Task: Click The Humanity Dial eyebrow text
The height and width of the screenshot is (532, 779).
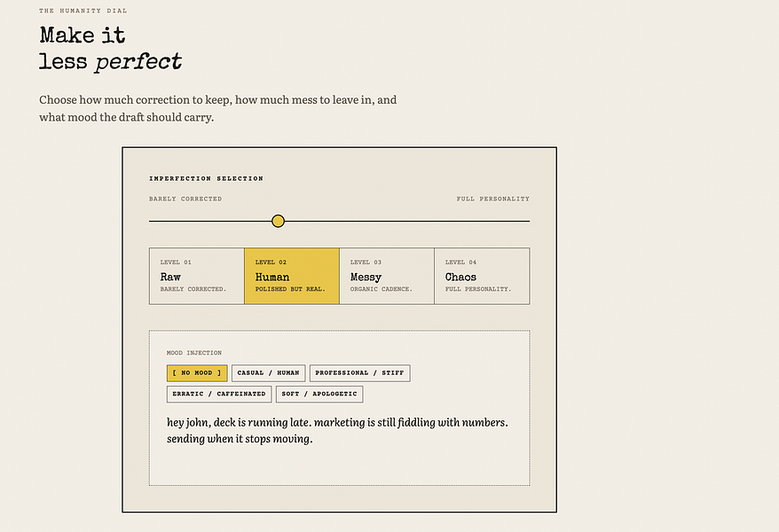Action: pyautogui.click(x=83, y=11)
